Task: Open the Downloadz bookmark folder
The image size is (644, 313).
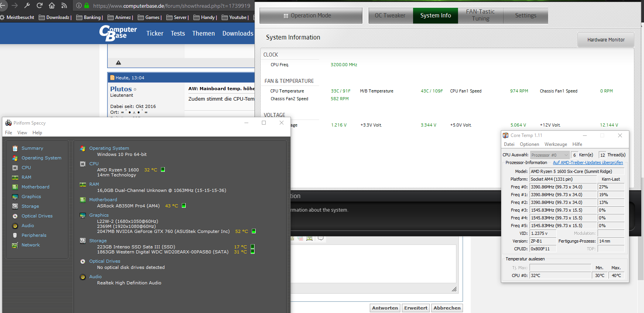Action: click(55, 17)
